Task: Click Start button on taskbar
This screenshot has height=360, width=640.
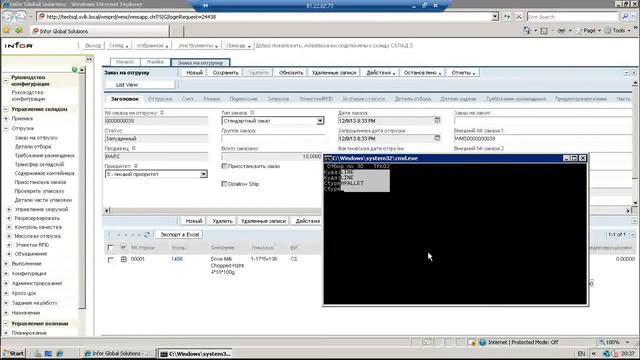Action: click(x=13, y=353)
